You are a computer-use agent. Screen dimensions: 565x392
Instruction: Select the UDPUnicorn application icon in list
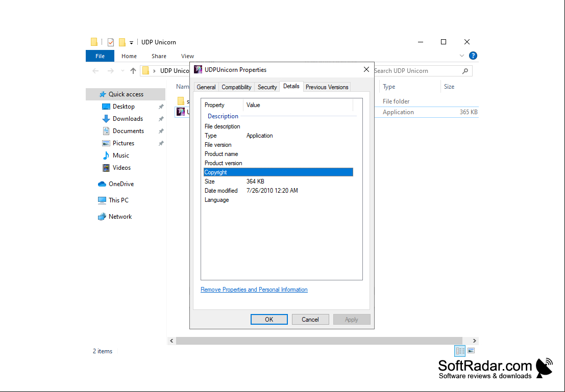pos(181,112)
